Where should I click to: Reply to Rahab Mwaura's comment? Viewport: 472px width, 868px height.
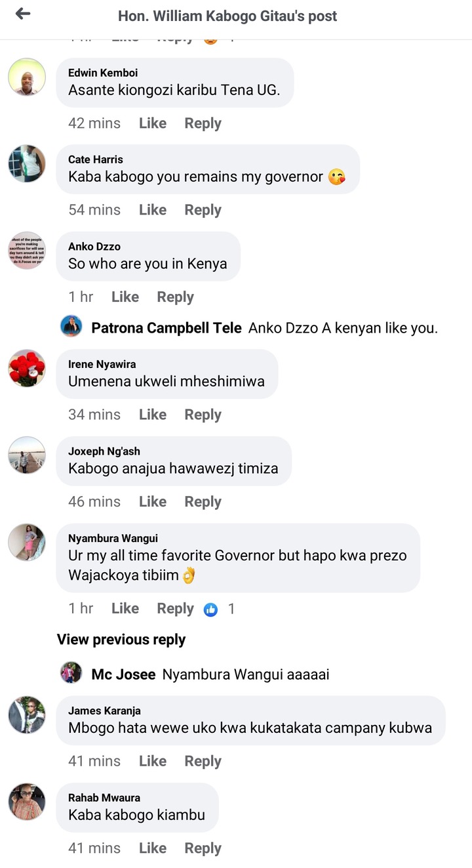(x=203, y=848)
